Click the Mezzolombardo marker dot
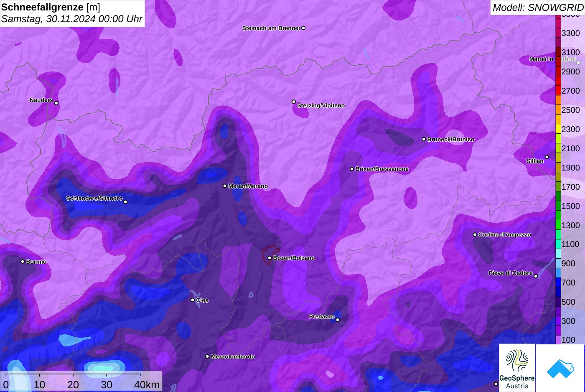585x392 pixels. [207, 356]
